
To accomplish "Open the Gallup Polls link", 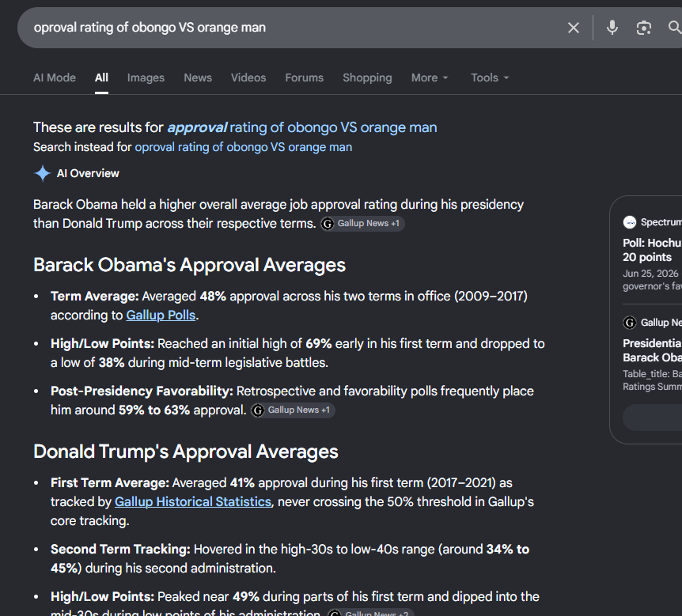I will click(x=161, y=316).
